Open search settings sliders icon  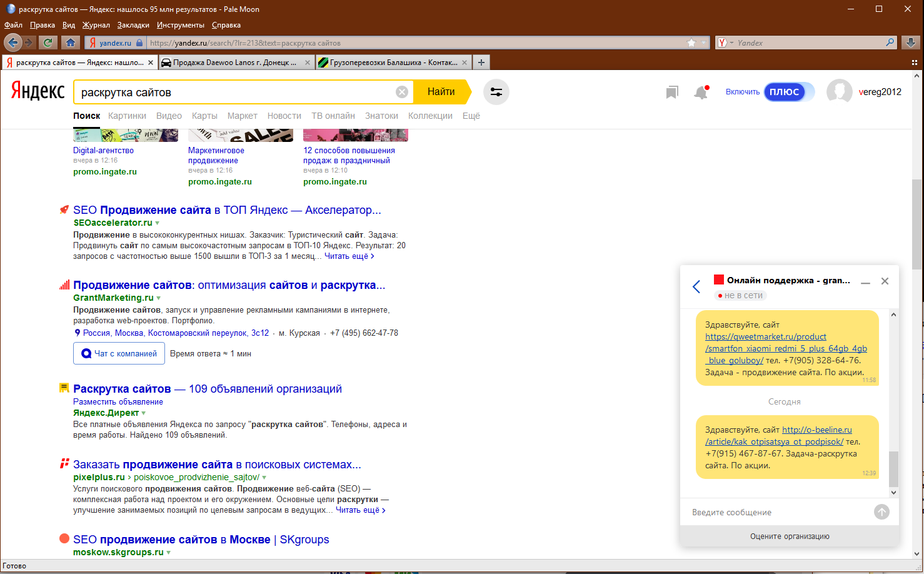tap(496, 92)
